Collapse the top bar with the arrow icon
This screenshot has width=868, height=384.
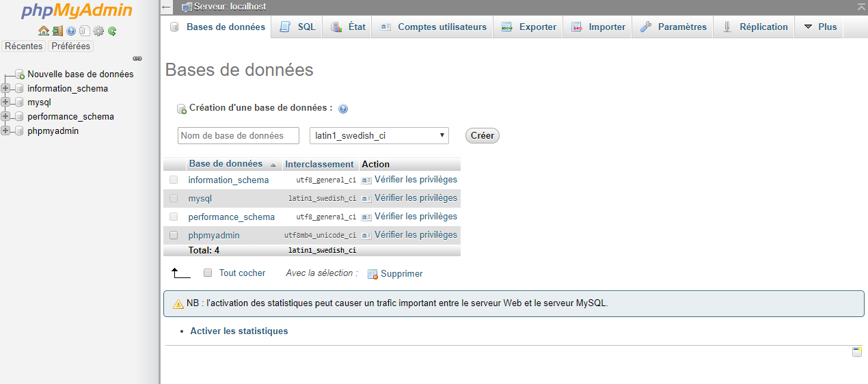point(860,7)
